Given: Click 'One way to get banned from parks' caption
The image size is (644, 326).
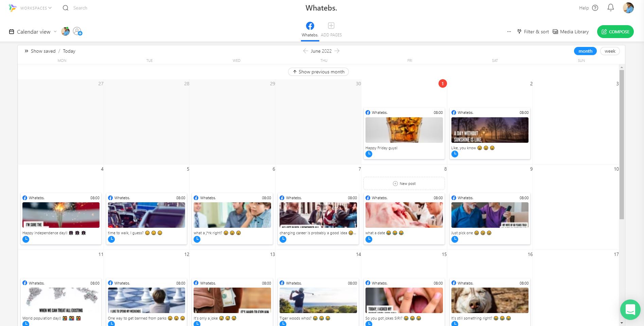Looking at the screenshot, I should [x=146, y=318].
